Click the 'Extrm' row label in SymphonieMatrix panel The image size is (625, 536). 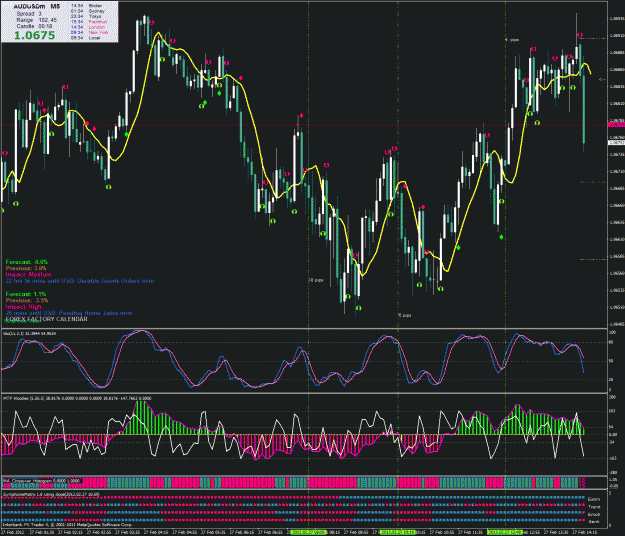click(594, 499)
